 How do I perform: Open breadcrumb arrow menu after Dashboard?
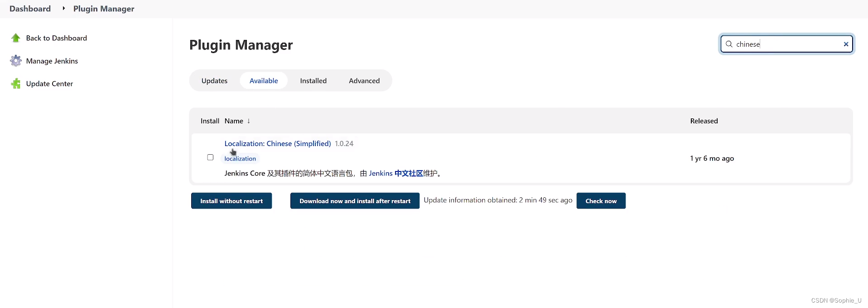[63, 8]
